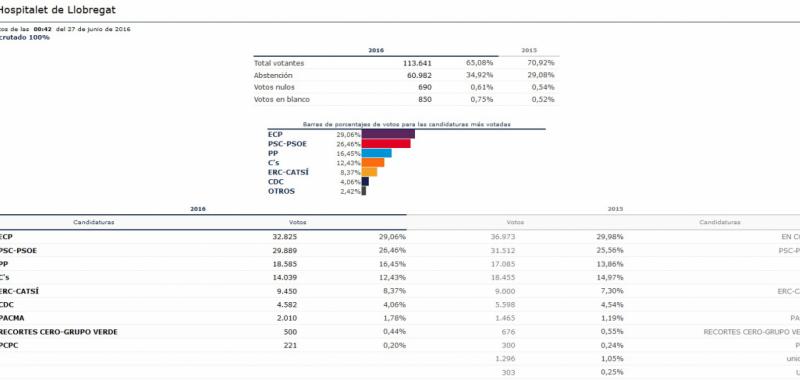
Task: Click the ERC-CATSÍ bar label in chart
Action: coord(288,172)
